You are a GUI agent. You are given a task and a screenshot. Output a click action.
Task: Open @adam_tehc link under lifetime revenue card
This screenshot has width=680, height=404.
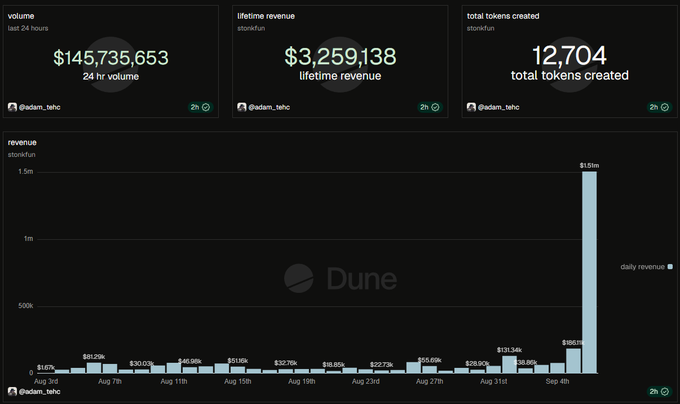pyautogui.click(x=269, y=107)
